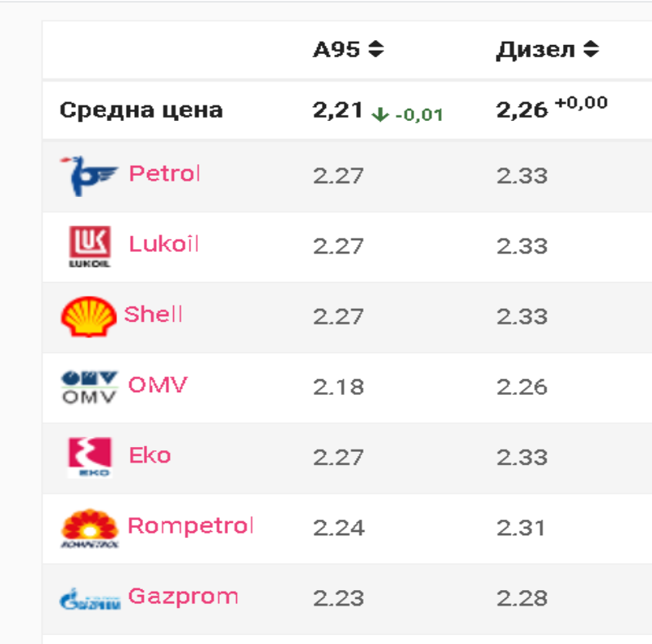Open the Shell station link
652x644 pixels.
pyautogui.click(x=153, y=314)
